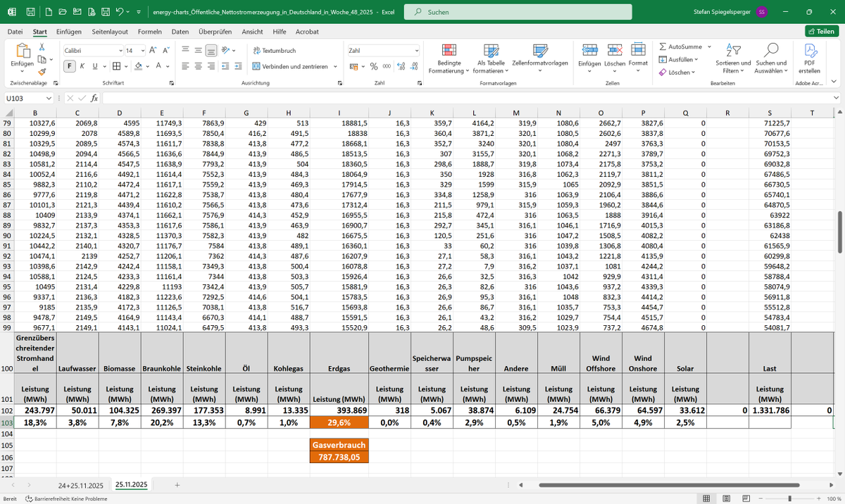
Task: Toggle bold F button
Action: [70, 66]
